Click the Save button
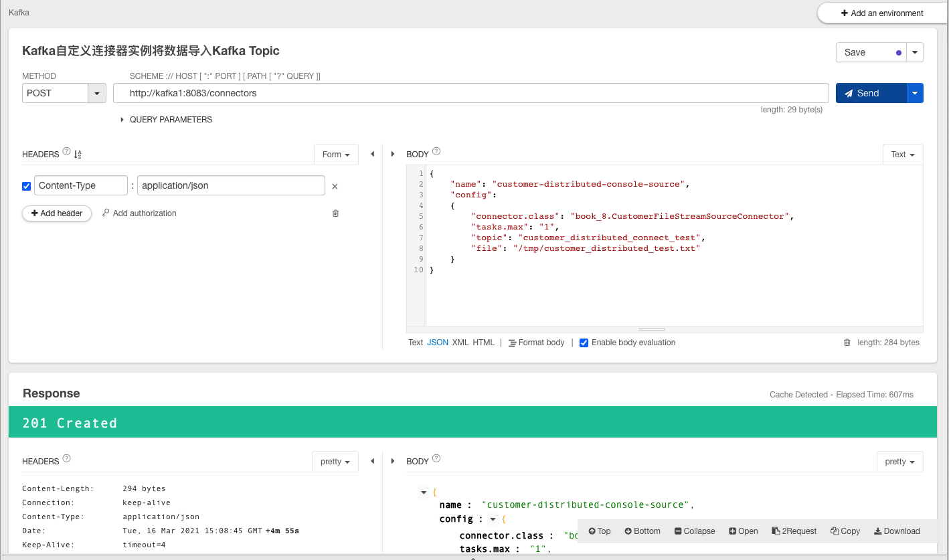The image size is (949, 560). coord(871,52)
